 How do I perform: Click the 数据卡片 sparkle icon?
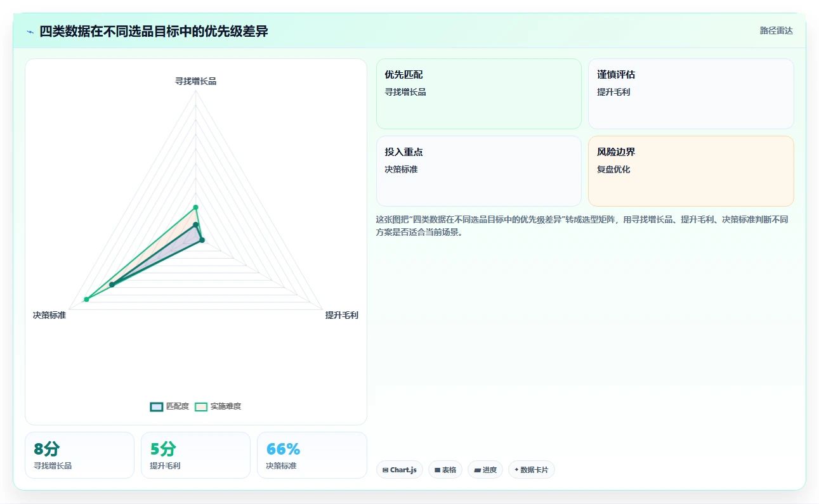tap(516, 470)
